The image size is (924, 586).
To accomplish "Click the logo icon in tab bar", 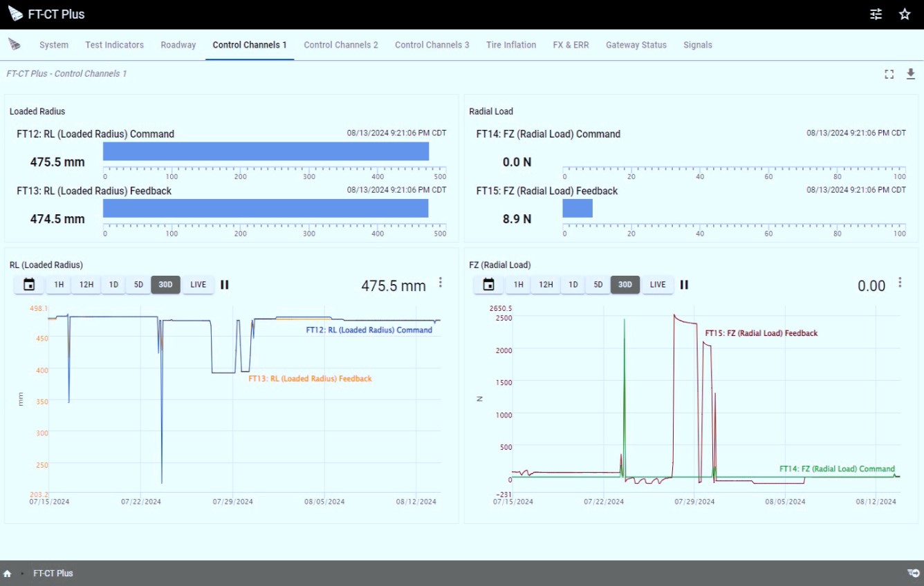I will (x=14, y=45).
